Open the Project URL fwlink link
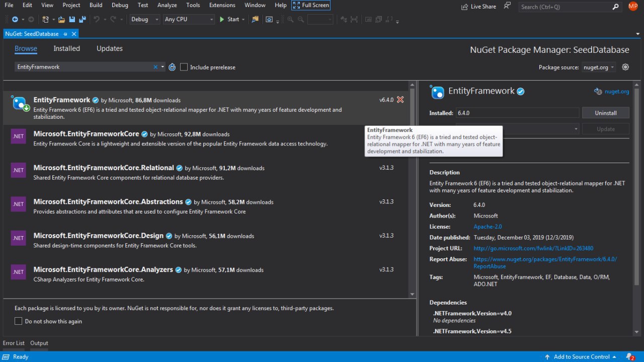The image size is (644, 362). pyautogui.click(x=533, y=248)
